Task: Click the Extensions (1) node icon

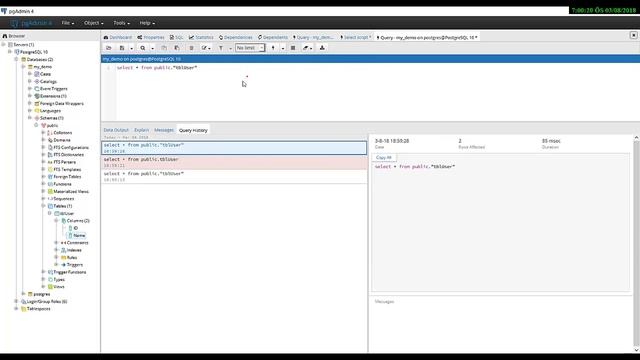Action: click(x=37, y=96)
